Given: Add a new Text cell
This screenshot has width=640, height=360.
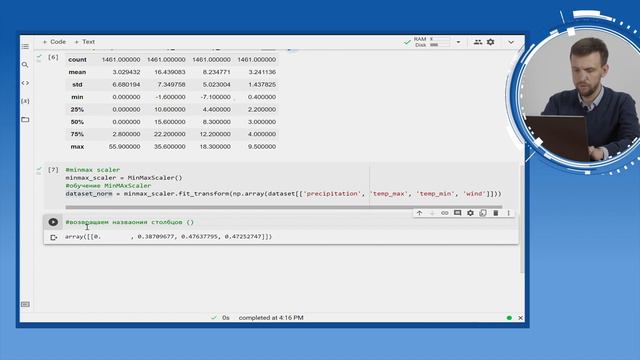Looking at the screenshot, I should (x=84, y=42).
